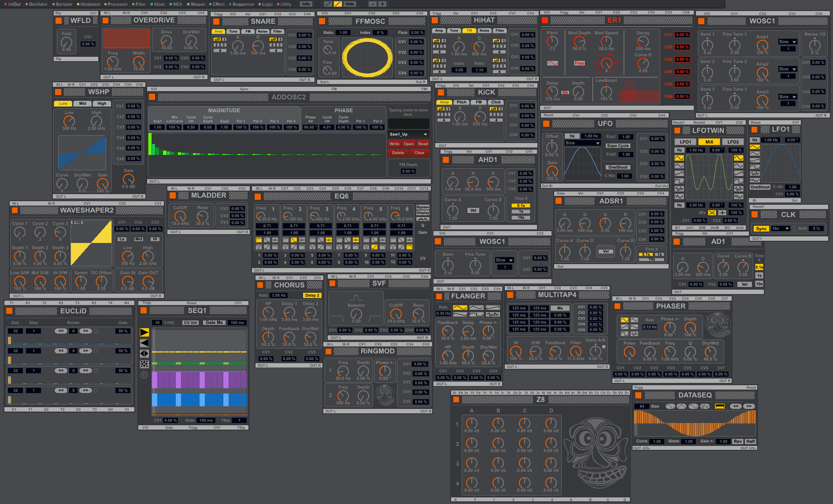833x504 pixels.
Task: Switch to the Filter tab in SNARE
Action: [x=278, y=31]
